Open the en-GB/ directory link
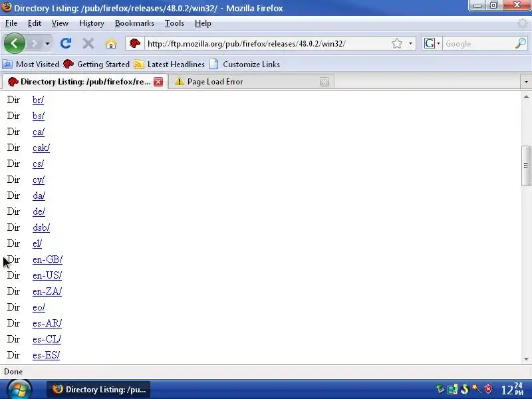Screen dimensions: 532x399 (x=47, y=259)
